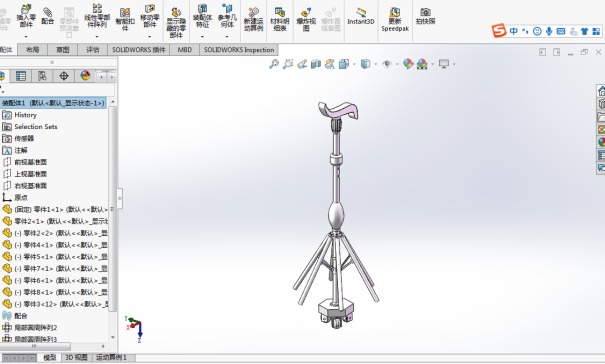Open the SOLIDWORKS Inspection tab

239,50
